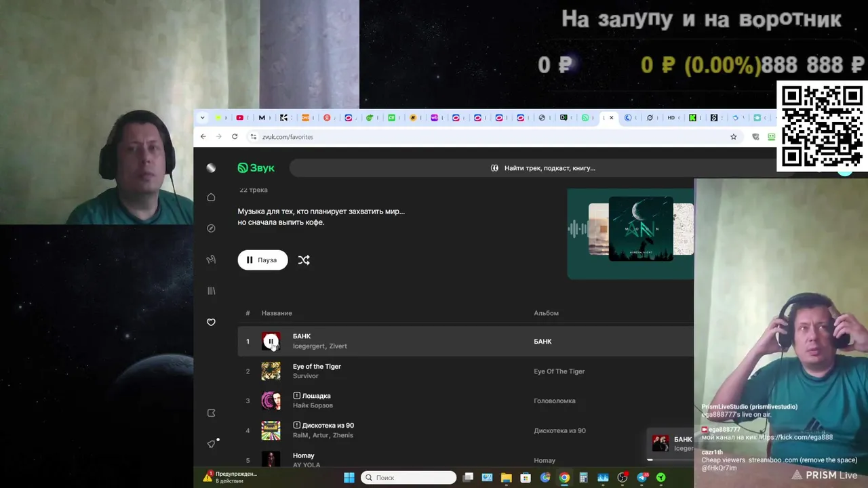Viewport: 868px width, 488px height.
Task: Open album Дискотека из 90 in Альбом column
Action: point(559,430)
